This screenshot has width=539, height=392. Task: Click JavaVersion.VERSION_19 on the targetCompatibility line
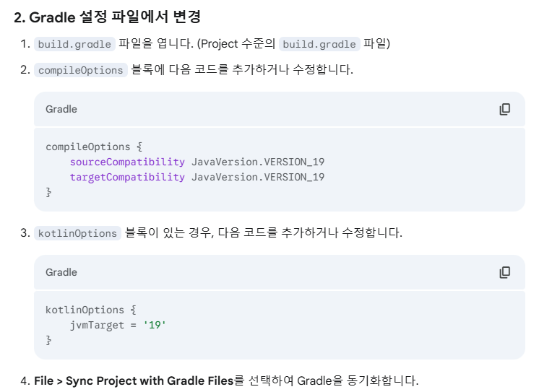258,178
